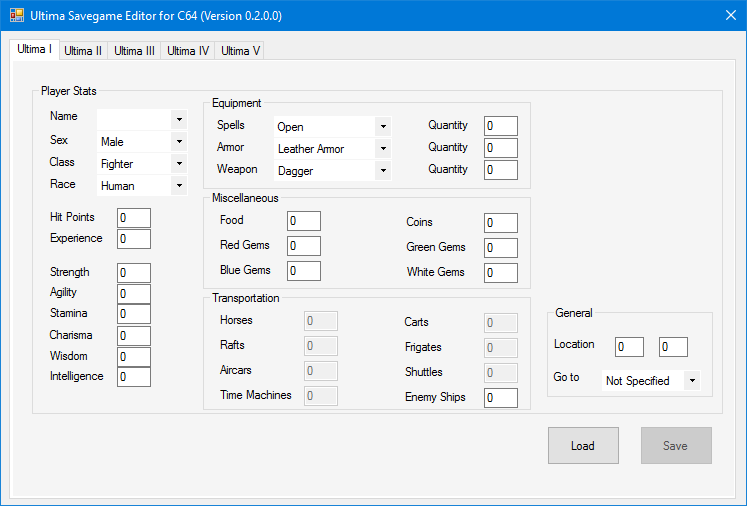Screen dimensions: 747x506
Task: Click the Load button
Action: (x=583, y=445)
